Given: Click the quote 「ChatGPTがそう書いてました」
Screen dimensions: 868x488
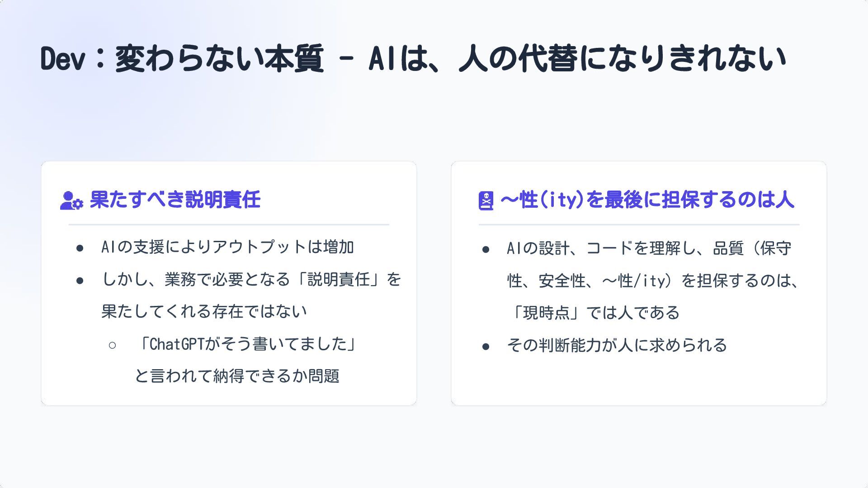Looking at the screenshot, I should click(247, 344).
